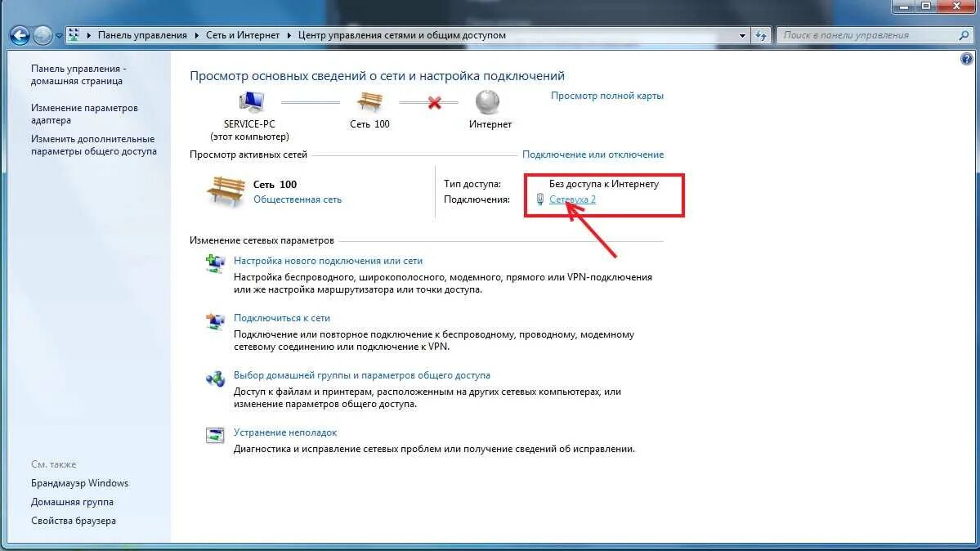Viewport: 980px width, 551px height.
Task: Go back with the blue arrow button
Action: tap(20, 36)
